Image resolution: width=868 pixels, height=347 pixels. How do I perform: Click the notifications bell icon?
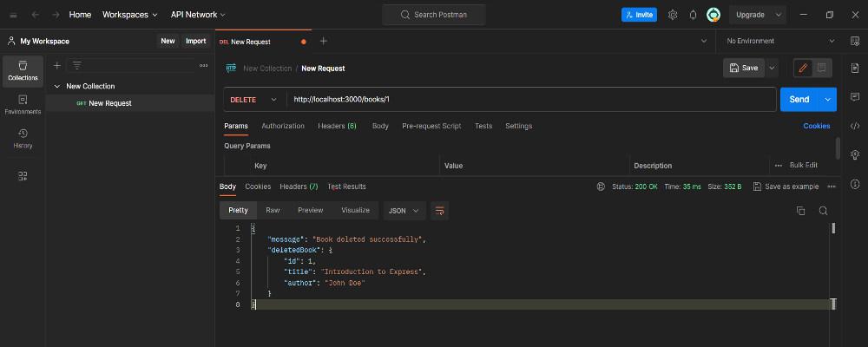pyautogui.click(x=693, y=15)
